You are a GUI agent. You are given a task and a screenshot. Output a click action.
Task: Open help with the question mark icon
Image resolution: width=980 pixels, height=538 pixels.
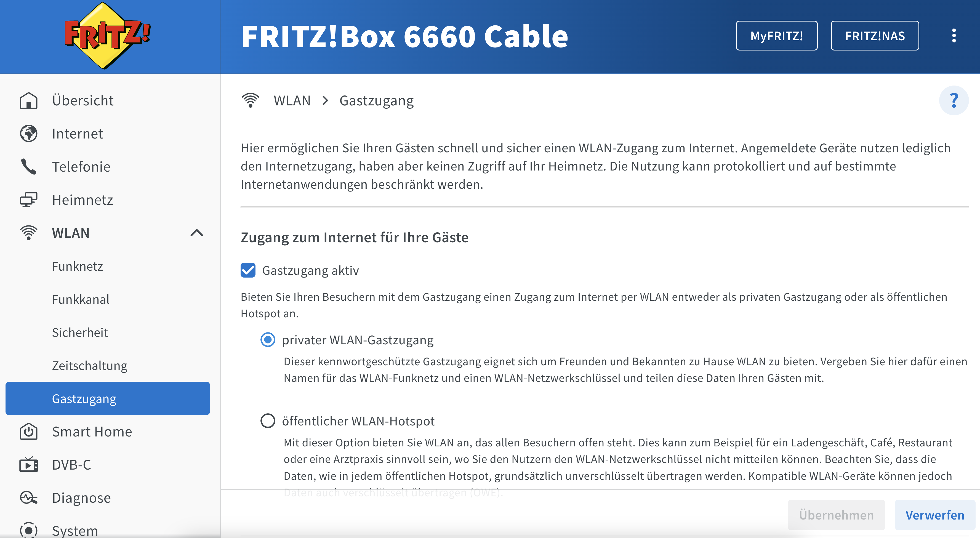point(953,100)
